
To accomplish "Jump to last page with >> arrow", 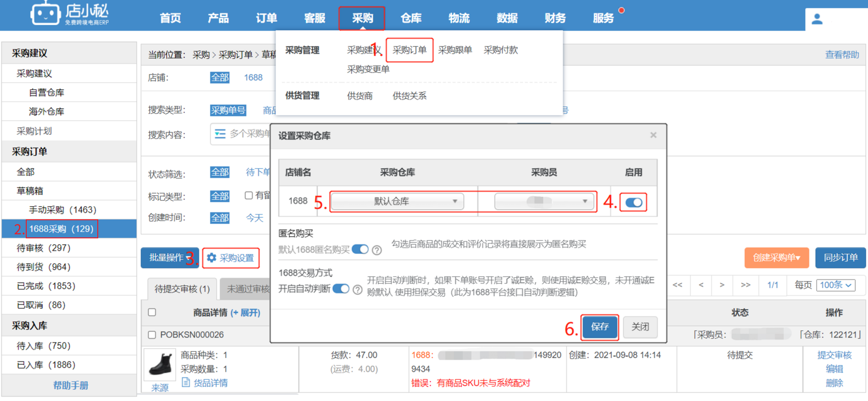I will (x=745, y=285).
